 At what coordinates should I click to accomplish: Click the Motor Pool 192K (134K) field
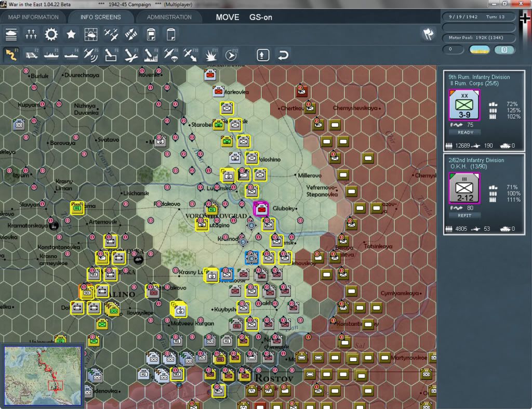click(478, 37)
